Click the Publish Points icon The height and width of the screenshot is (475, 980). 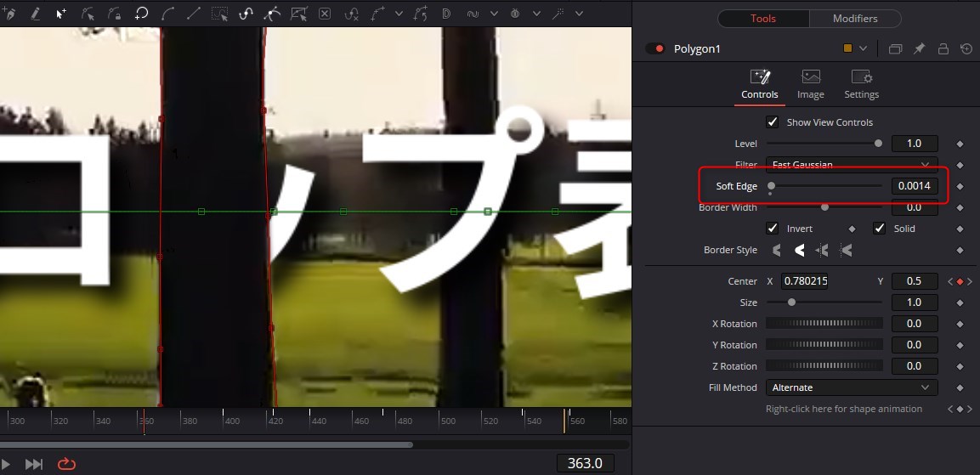[x=377, y=13]
